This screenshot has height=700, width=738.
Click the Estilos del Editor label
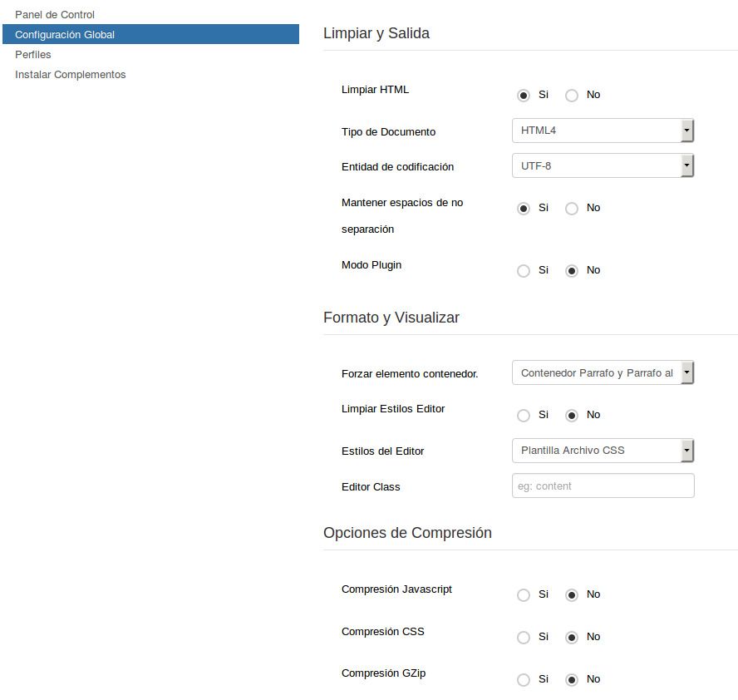[382, 451]
